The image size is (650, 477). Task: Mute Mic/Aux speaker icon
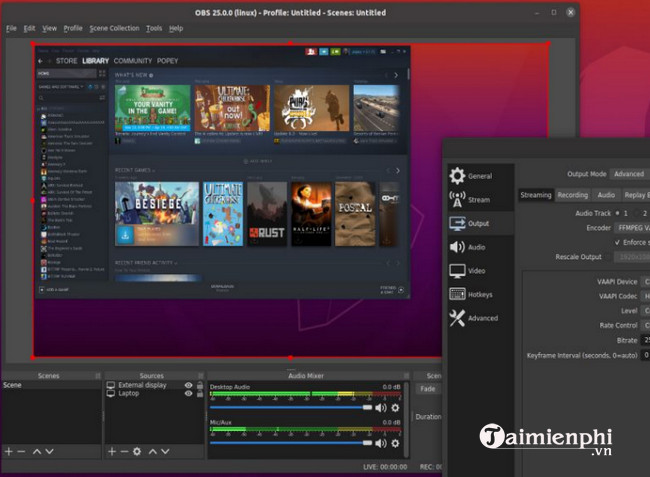[x=381, y=443]
